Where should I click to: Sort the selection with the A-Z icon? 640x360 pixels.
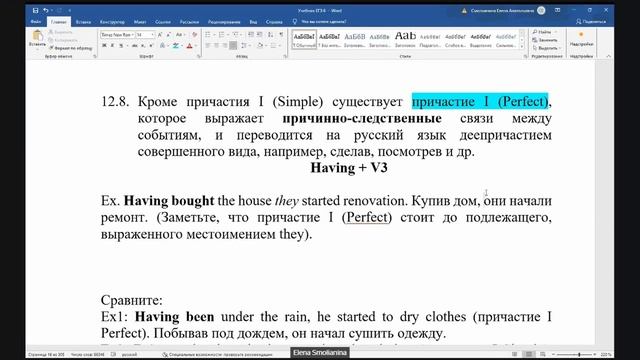[271, 35]
